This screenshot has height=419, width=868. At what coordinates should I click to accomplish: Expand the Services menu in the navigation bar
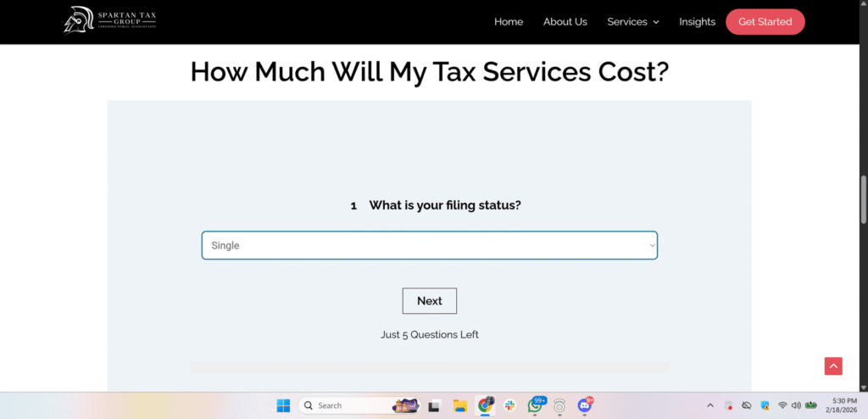(x=632, y=22)
